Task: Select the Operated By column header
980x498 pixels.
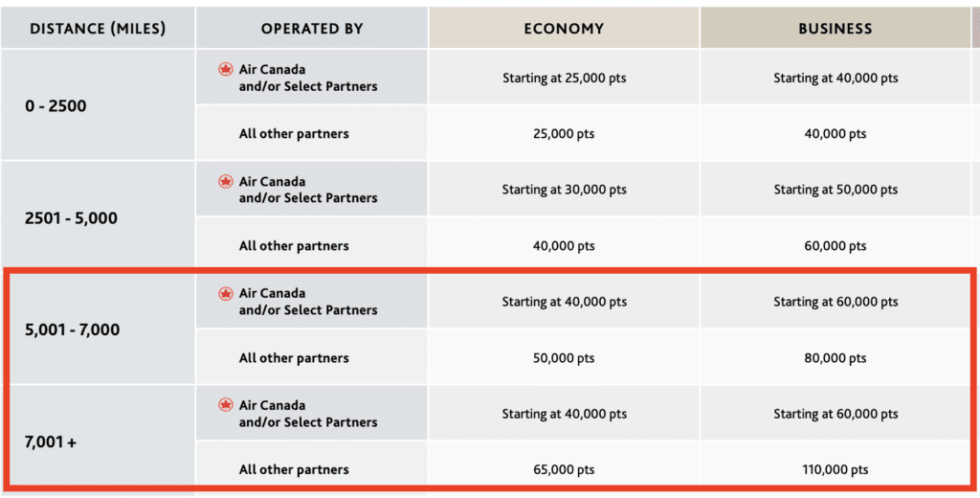Action: pyautogui.click(x=312, y=29)
